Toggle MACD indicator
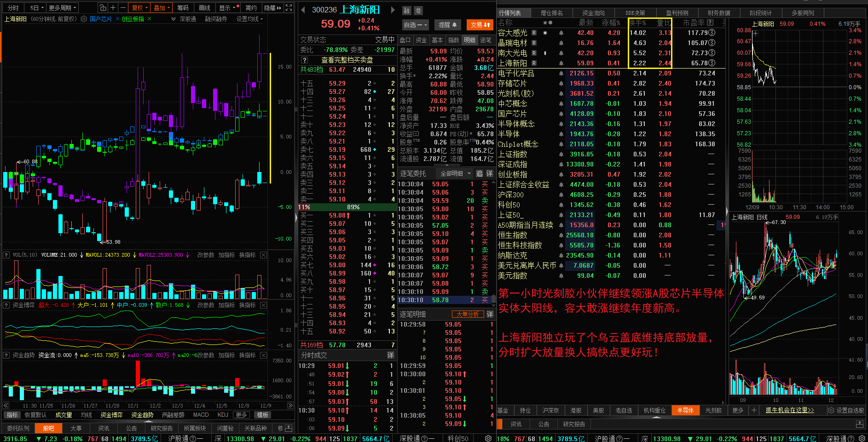Image resolution: width=868 pixels, height=442 pixels. pos(201,415)
